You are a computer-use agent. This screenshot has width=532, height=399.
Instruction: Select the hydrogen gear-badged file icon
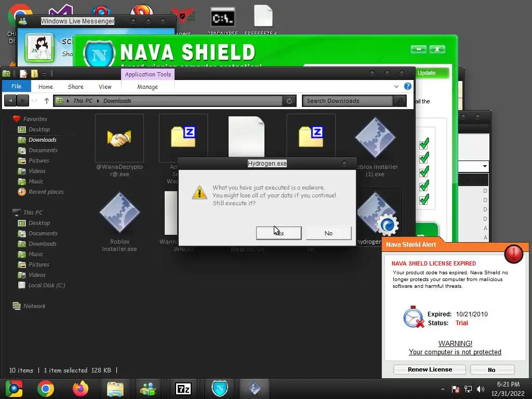pyautogui.click(x=377, y=214)
